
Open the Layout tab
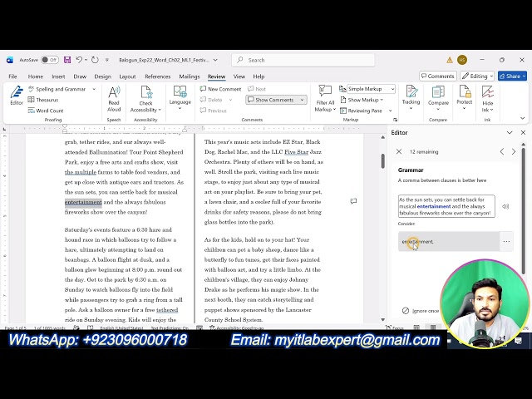click(x=127, y=76)
